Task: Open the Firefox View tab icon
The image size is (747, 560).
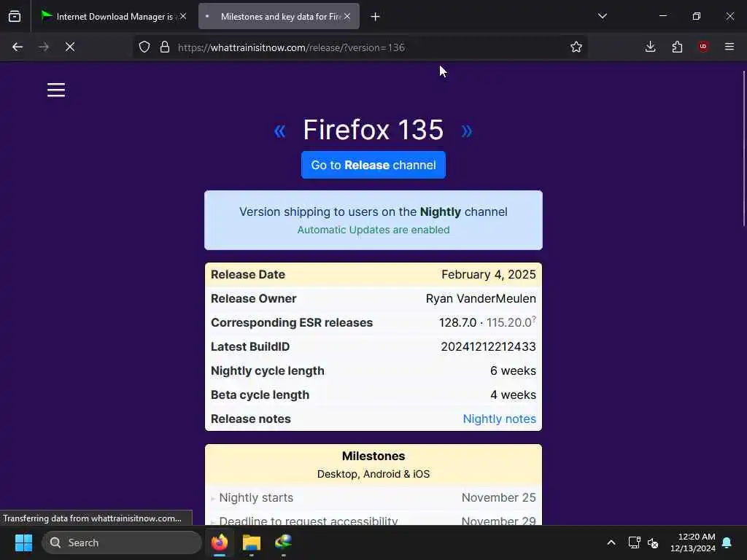Action: coord(15,16)
